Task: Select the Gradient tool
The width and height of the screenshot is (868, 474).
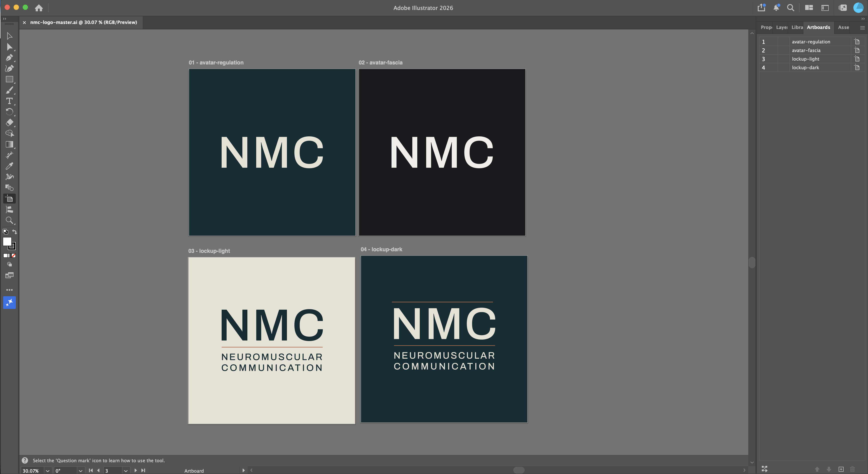Action: (9, 144)
